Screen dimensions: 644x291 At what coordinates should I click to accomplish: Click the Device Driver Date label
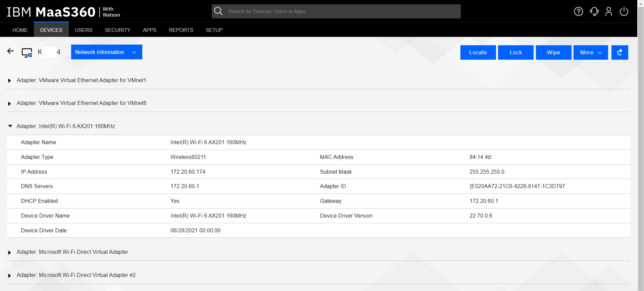click(44, 230)
